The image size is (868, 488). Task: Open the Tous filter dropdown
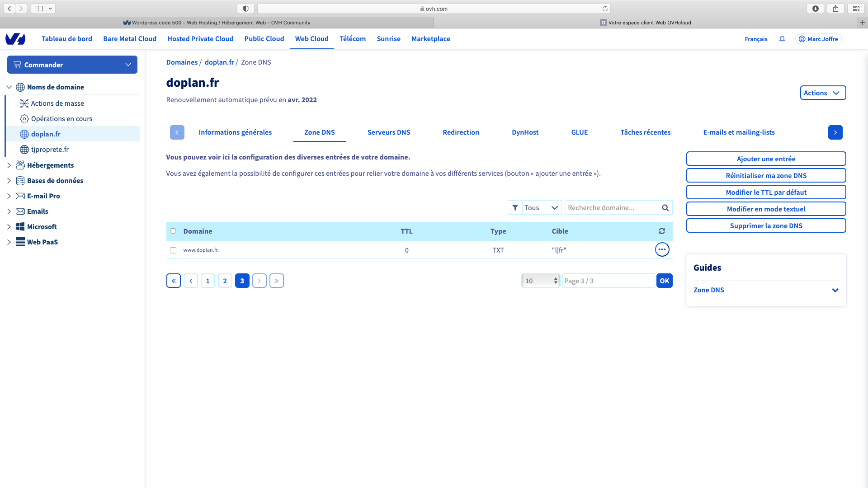(x=542, y=207)
